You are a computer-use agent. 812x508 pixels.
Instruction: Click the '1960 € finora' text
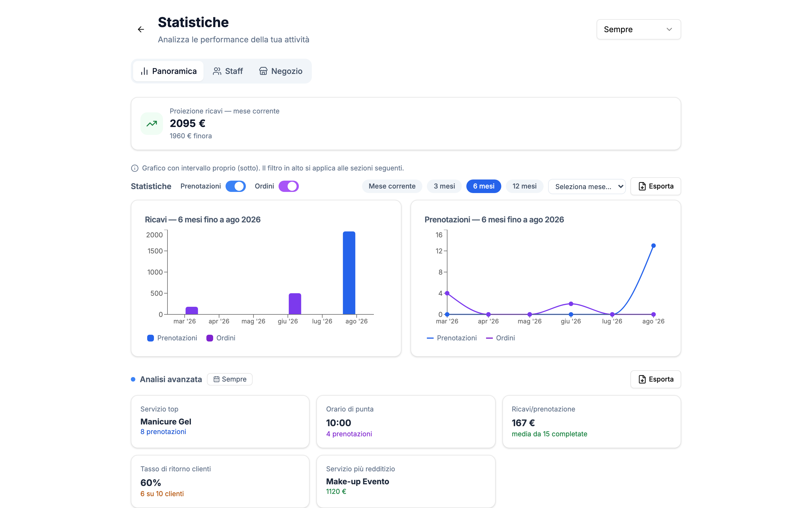click(191, 136)
